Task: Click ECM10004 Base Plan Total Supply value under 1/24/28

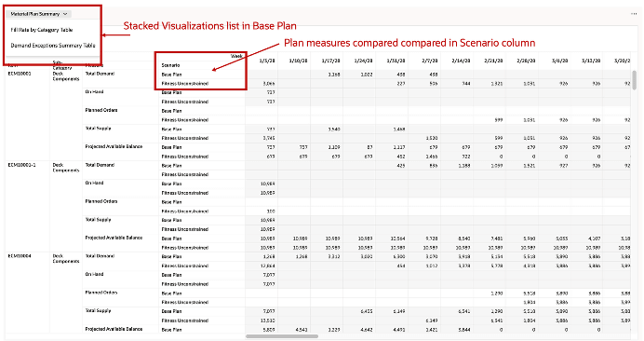Action: click(x=366, y=311)
